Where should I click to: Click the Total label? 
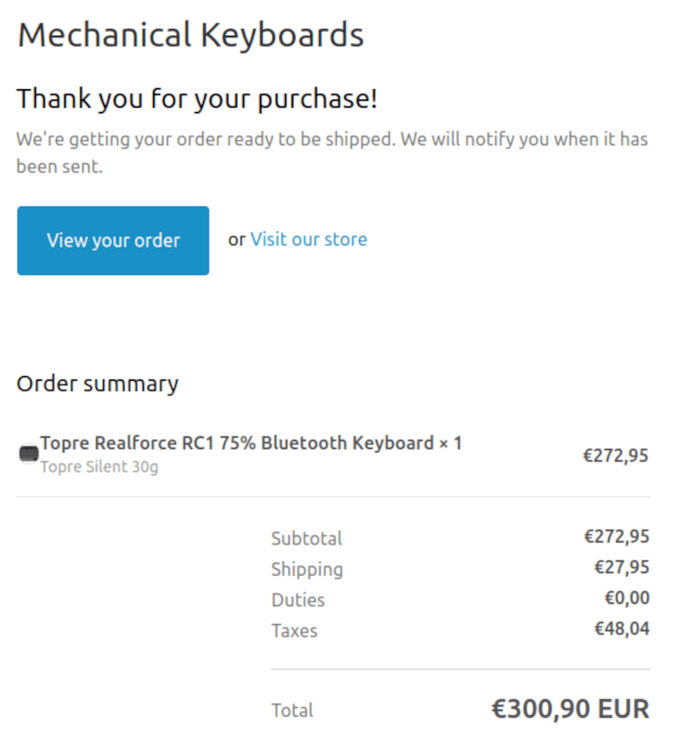[292, 711]
